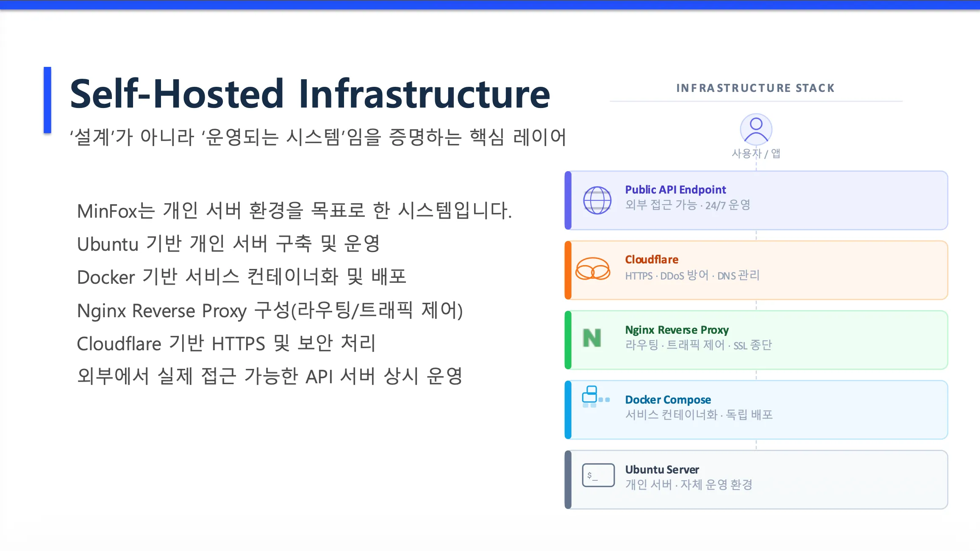Click the blue vertical accent bar beside the title
This screenshot has width=980, height=551.
(x=47, y=100)
